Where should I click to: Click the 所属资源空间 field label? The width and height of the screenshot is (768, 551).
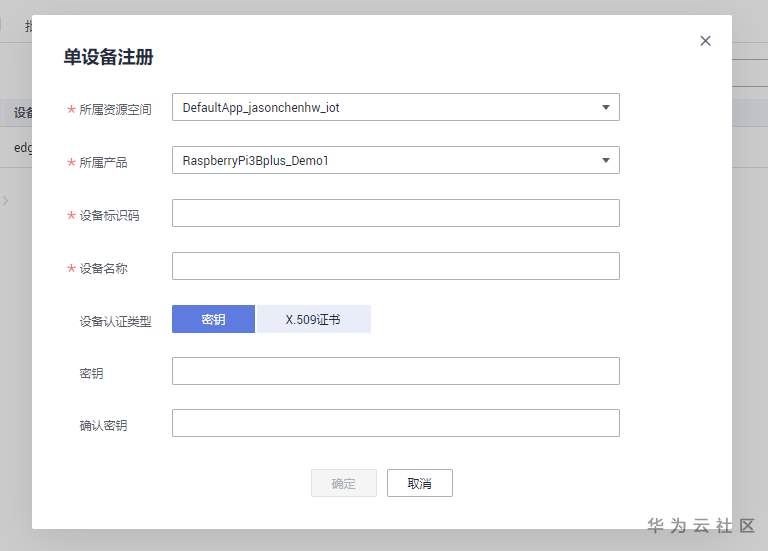[x=115, y=109]
